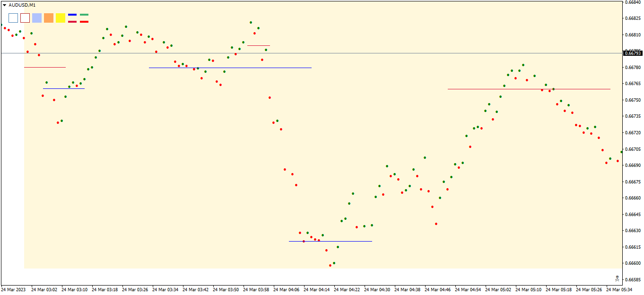Viewport: 644px width, 295px height.
Task: Click the AUDUSD,M1 chart title
Action: point(22,5)
